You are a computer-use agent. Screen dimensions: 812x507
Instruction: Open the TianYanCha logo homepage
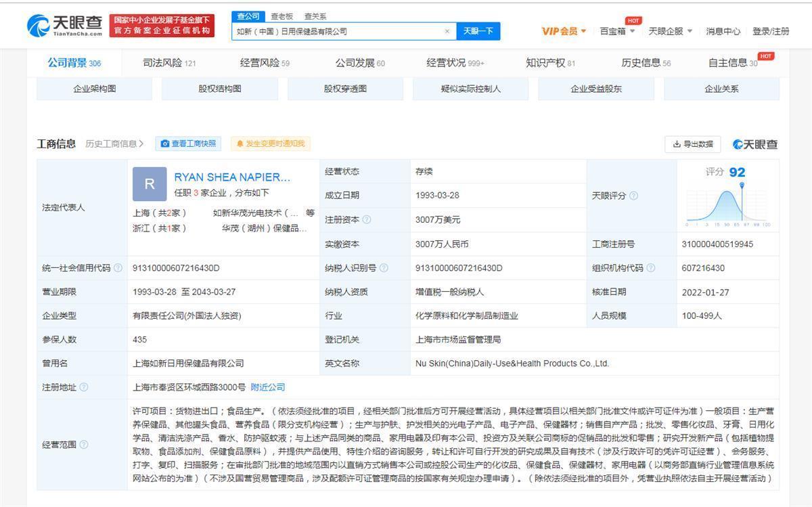[x=65, y=26]
